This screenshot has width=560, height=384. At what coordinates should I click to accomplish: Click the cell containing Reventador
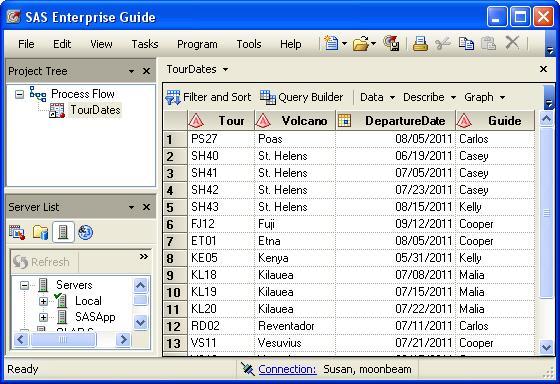[x=295, y=326]
